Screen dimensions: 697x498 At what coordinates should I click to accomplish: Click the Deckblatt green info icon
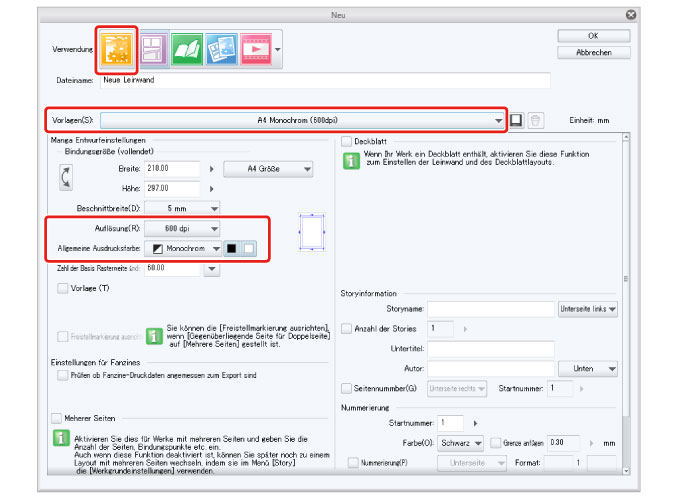pyautogui.click(x=351, y=161)
